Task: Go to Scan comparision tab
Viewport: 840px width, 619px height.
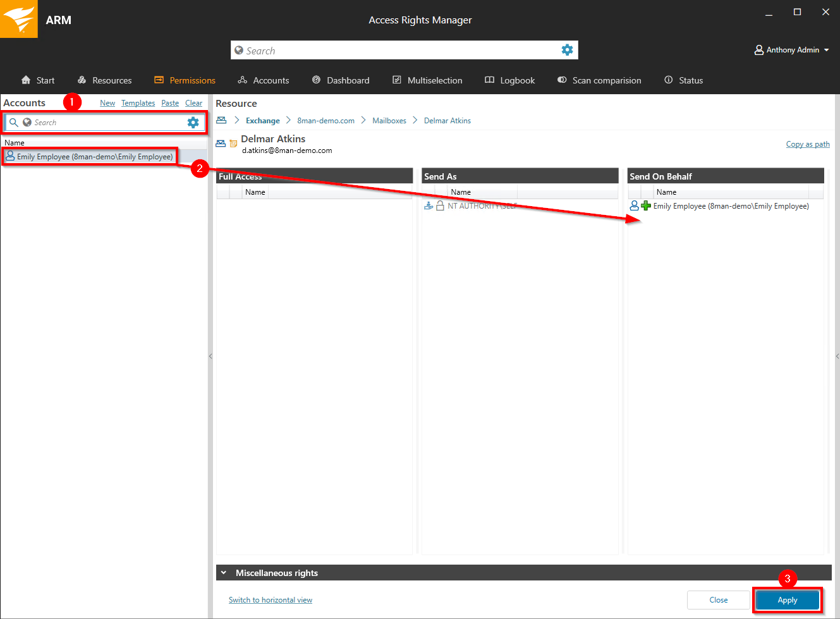Action: tap(599, 80)
